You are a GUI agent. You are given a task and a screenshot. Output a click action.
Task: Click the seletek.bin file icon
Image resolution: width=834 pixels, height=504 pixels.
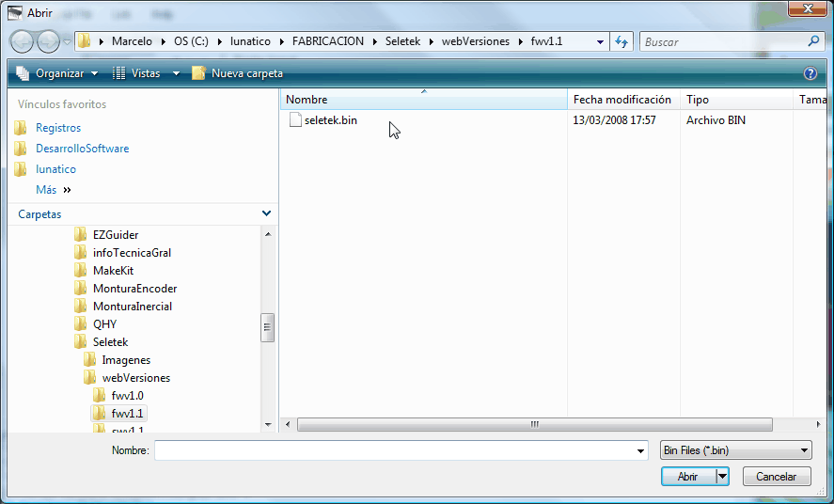pos(295,120)
